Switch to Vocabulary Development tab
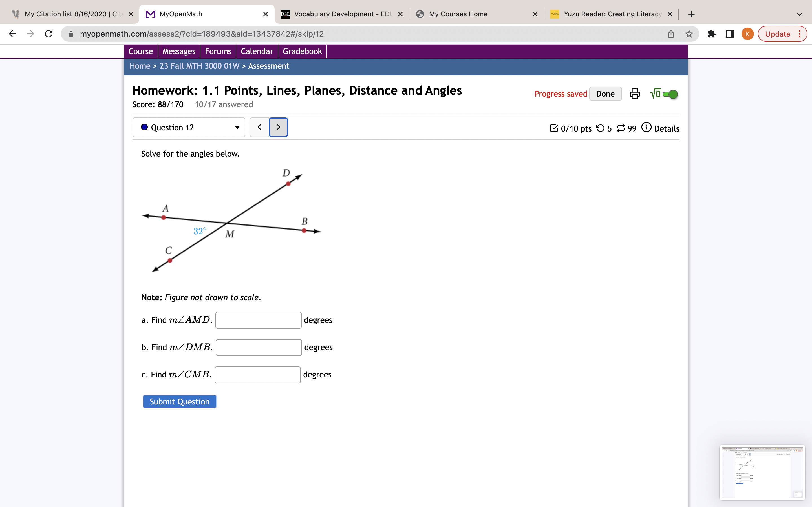Viewport: 812px width, 507px height. click(x=342, y=14)
